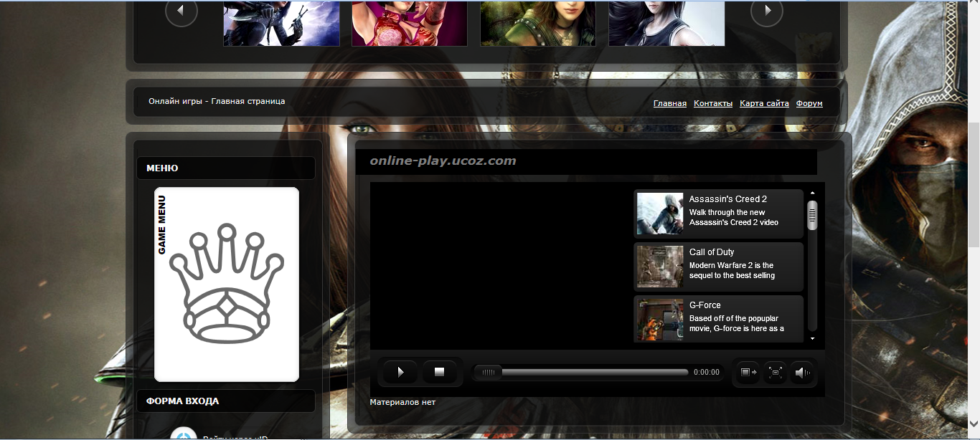This screenshot has height=440, width=980.
Task: Click the crown Game Menu card
Action: coord(227,284)
